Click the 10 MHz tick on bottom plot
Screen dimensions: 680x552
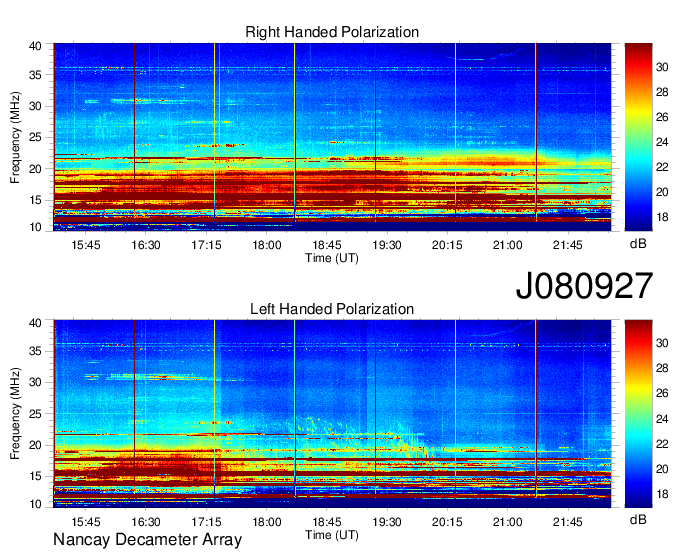coord(35,504)
